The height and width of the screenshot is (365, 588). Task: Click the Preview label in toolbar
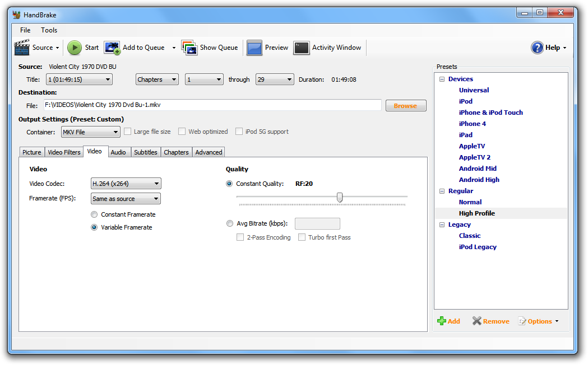tap(277, 48)
